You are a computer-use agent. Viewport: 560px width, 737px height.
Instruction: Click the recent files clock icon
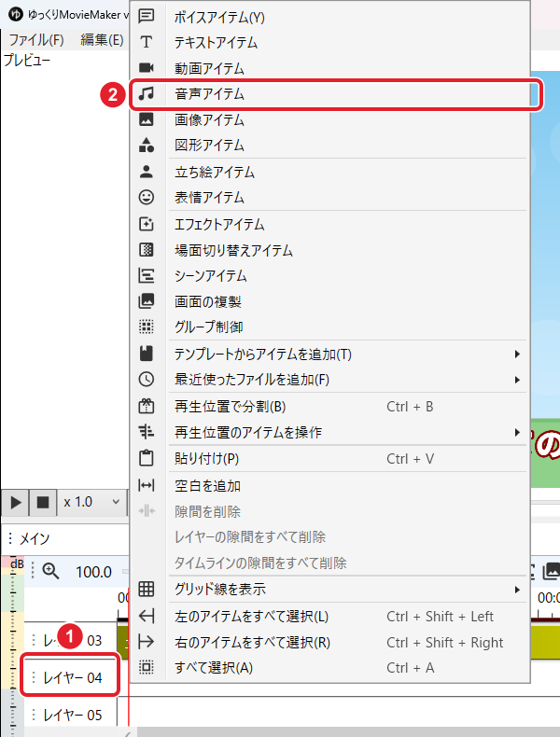pos(147,379)
